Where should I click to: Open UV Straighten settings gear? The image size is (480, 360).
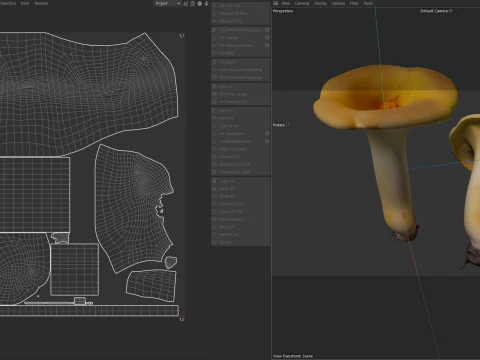point(267,134)
